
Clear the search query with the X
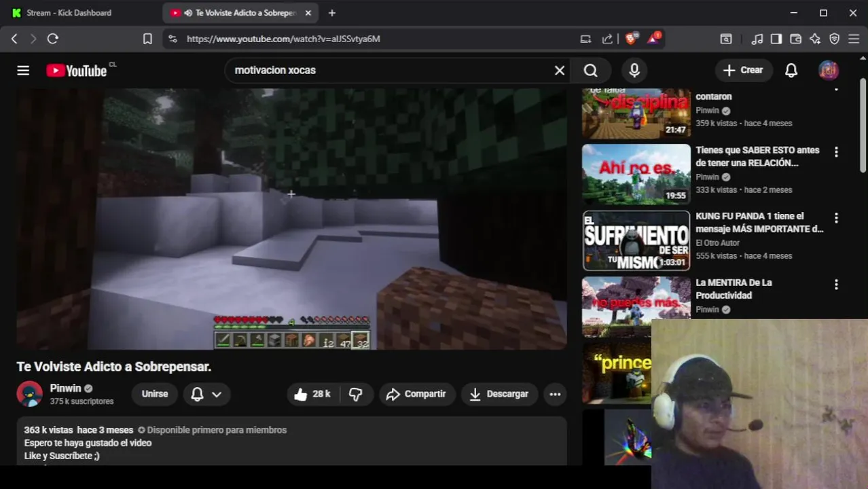tap(560, 70)
